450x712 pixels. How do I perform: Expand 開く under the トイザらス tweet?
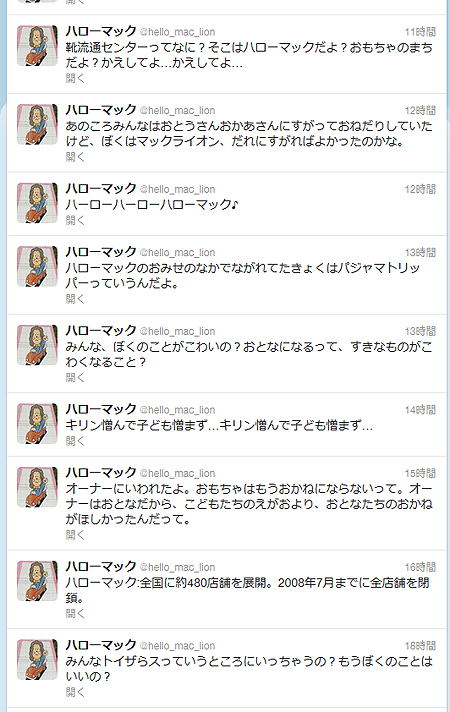75,692
